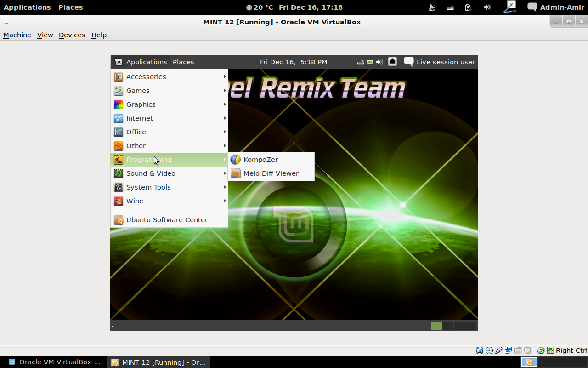Click the VirtualBox optical CD drive icon
Viewport: 588px width, 368px height.
click(489, 351)
